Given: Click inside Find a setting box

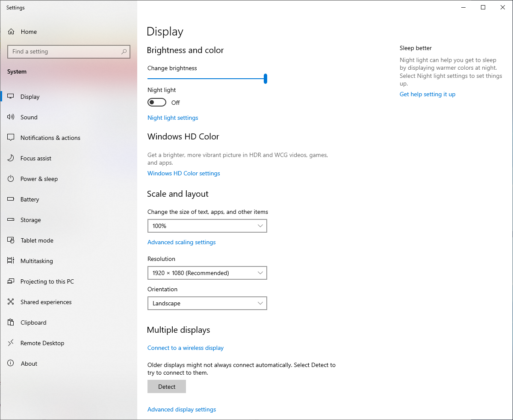Looking at the screenshot, I should tap(69, 52).
